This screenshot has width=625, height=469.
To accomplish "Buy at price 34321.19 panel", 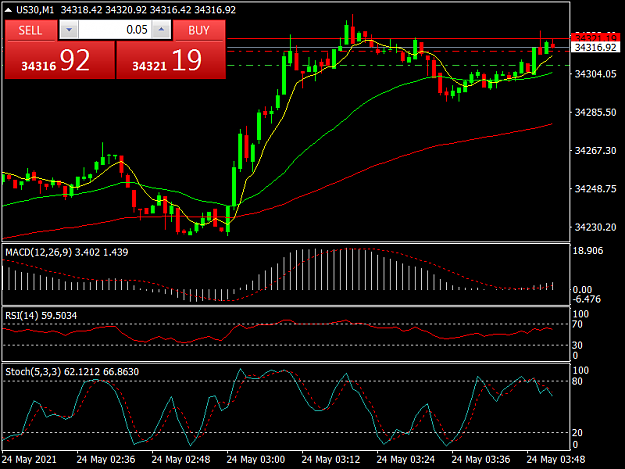I will [171, 60].
